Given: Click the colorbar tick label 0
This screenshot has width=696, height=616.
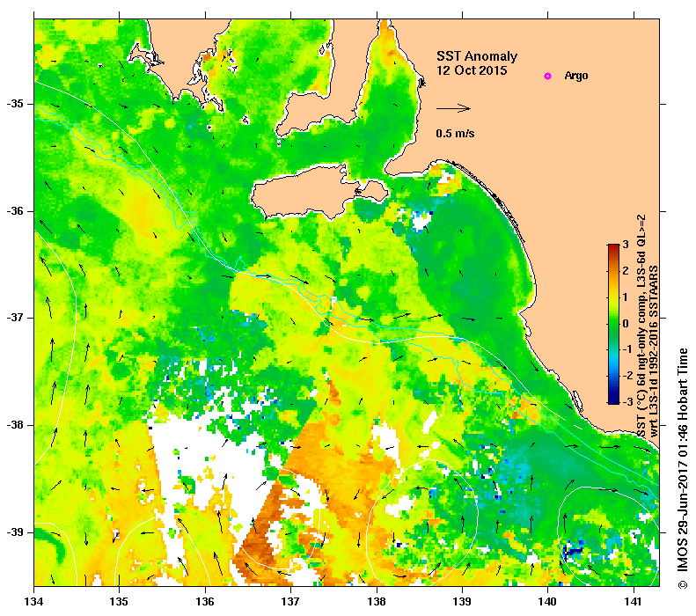Looking at the screenshot, I should 626,324.
